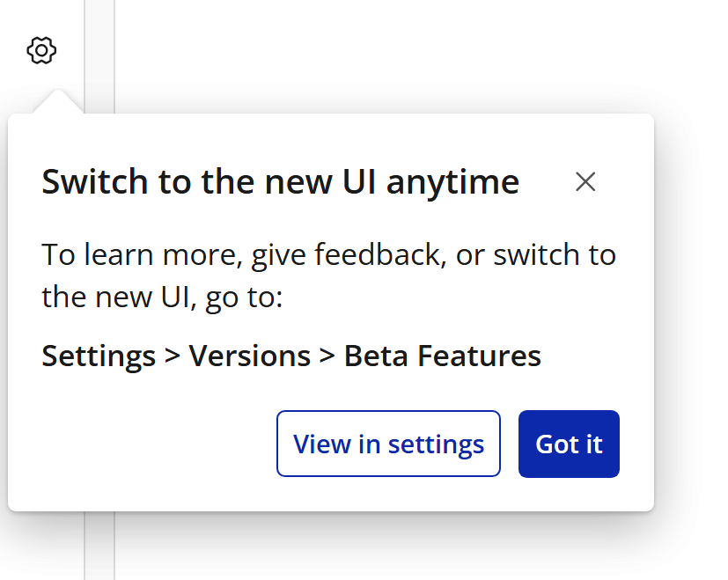The image size is (728, 580).
Task: Click the "View in settings" button
Action: 388,444
